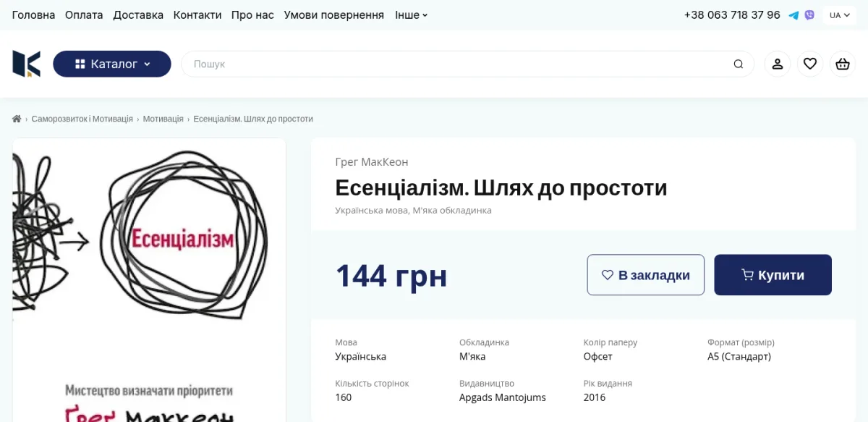The width and height of the screenshot is (868, 422).
Task: Click the author link Грег МакКеон
Action: click(x=372, y=162)
